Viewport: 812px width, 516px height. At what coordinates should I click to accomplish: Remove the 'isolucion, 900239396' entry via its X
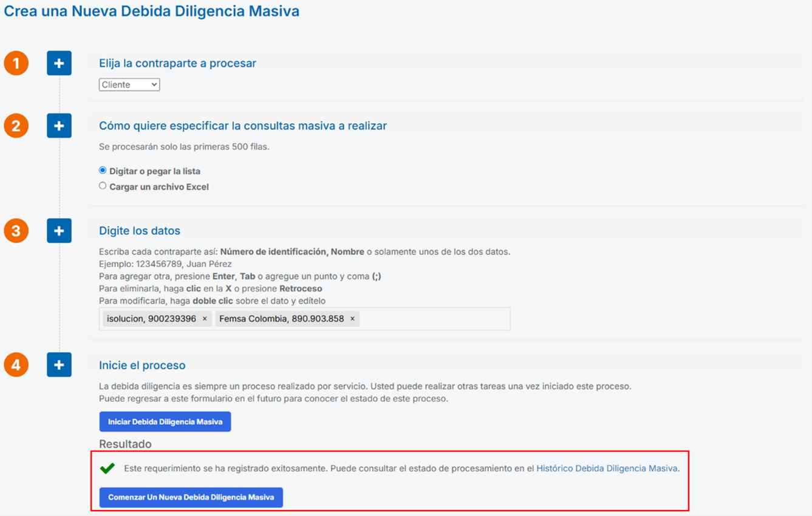click(205, 318)
